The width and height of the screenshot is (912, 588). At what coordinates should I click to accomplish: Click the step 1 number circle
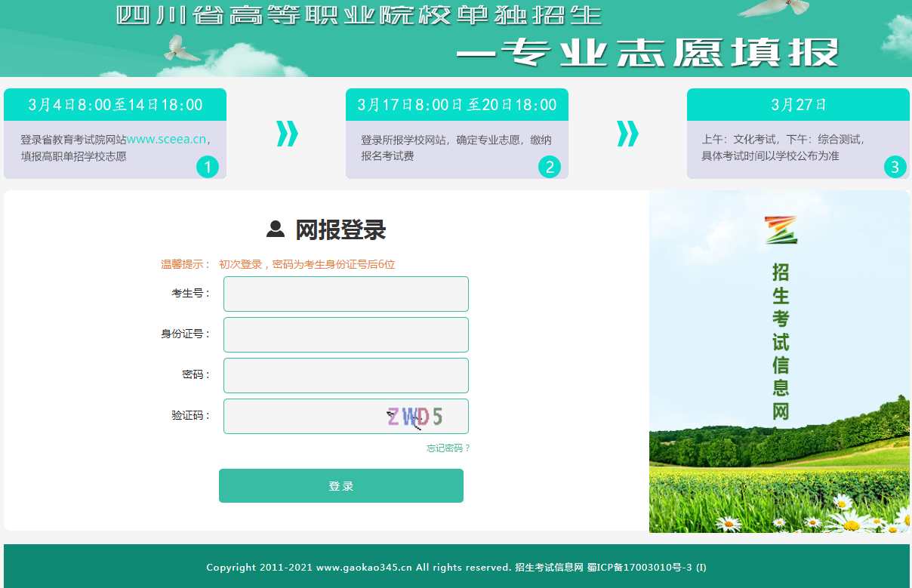207,167
